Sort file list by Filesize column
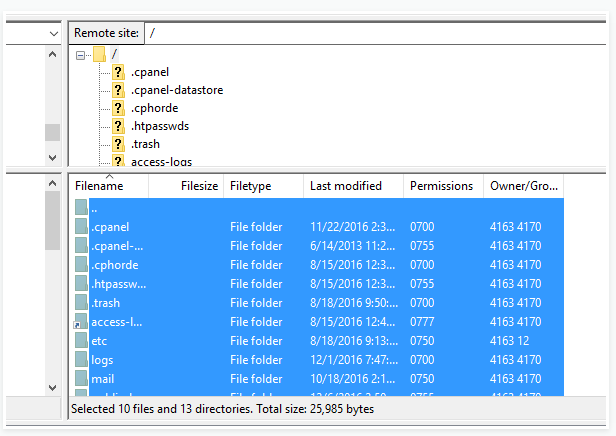This screenshot has width=616, height=436. [x=186, y=186]
